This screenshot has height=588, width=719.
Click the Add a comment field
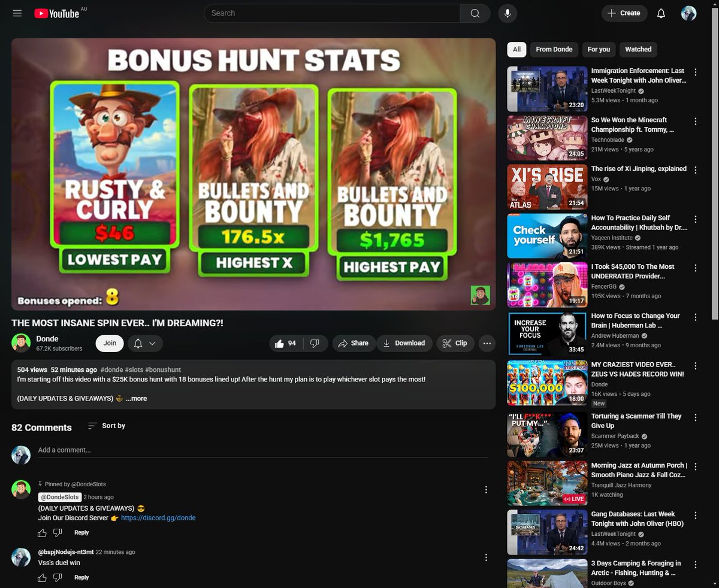tap(263, 450)
